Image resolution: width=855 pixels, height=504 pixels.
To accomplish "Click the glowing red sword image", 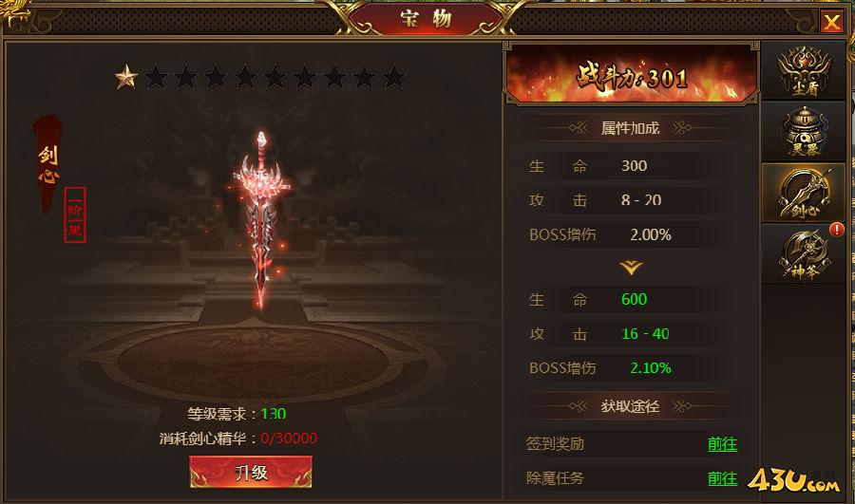I will [262, 219].
